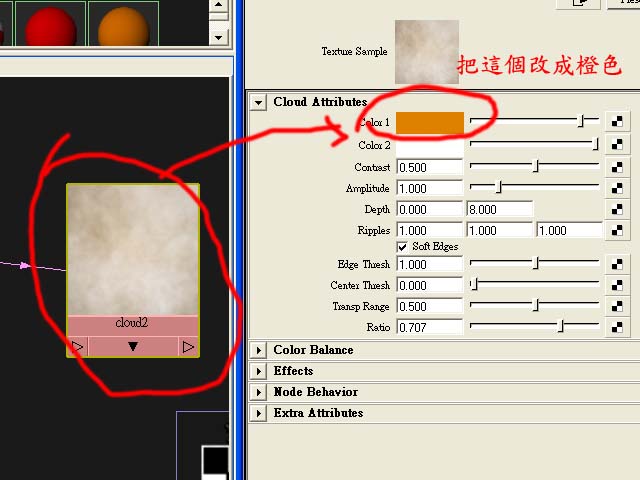Click the map button beside Amplitude
640x480 pixels.
pos(617,188)
